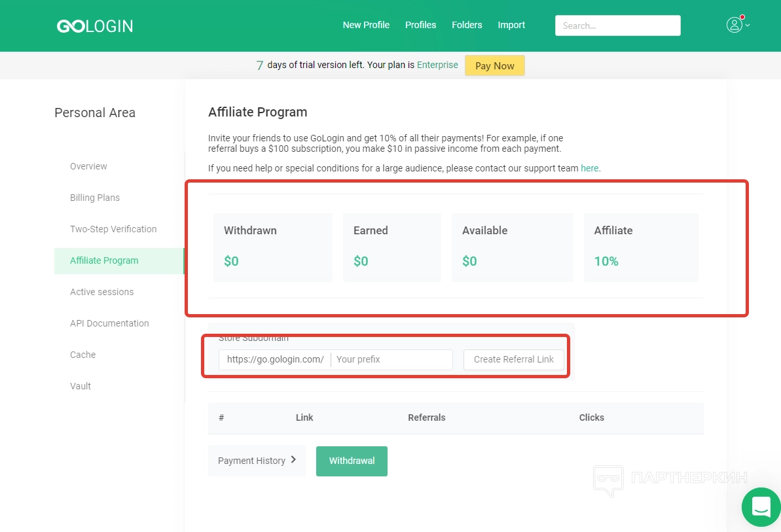Screen dimensions: 781x532
Task: Open Two-Step Verification settings
Action: 113,229
